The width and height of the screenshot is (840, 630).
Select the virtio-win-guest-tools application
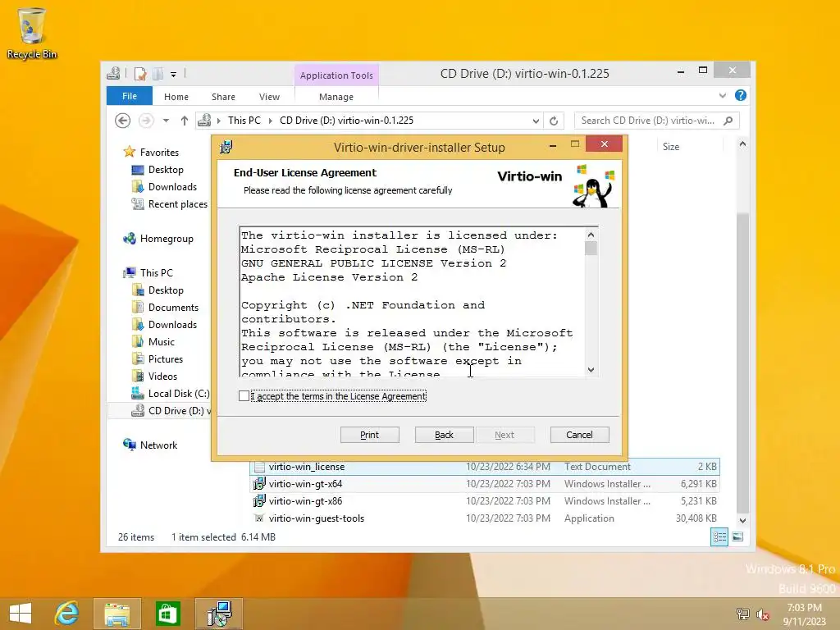coord(485,518)
